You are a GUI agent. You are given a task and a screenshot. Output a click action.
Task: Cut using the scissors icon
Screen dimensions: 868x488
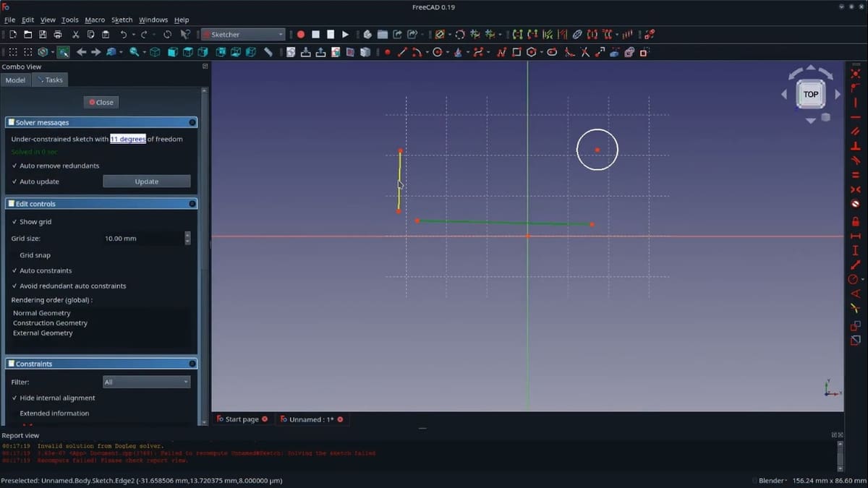tap(75, 34)
